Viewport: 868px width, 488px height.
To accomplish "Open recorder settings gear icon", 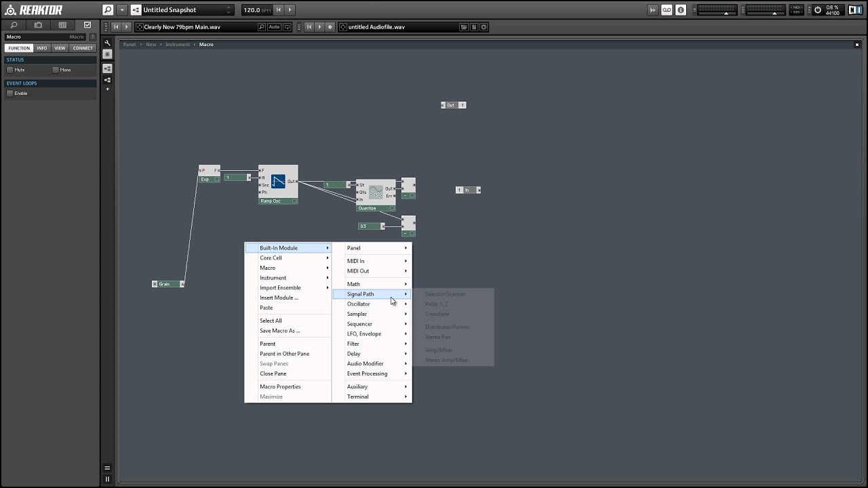I will point(484,27).
